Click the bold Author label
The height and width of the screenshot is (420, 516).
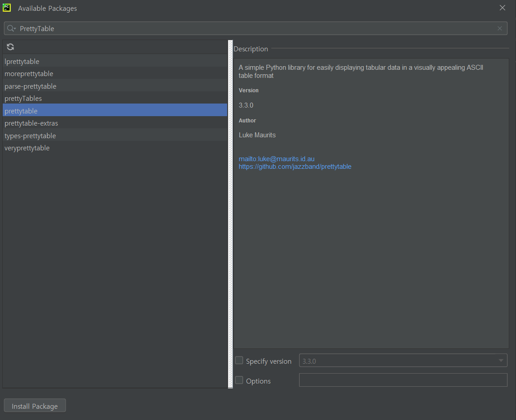pos(247,121)
